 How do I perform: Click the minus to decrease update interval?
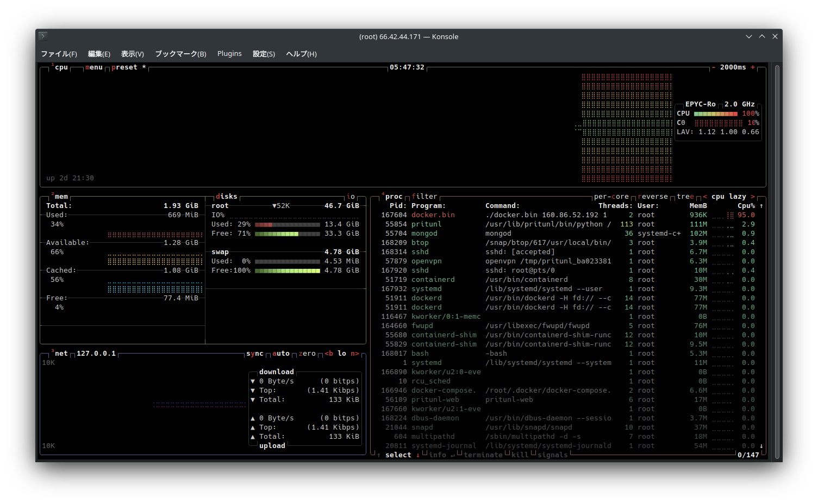click(x=714, y=67)
